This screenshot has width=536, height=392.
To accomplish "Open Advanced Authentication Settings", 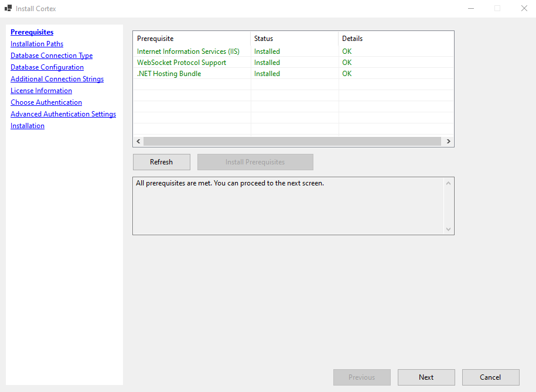I will (x=63, y=114).
